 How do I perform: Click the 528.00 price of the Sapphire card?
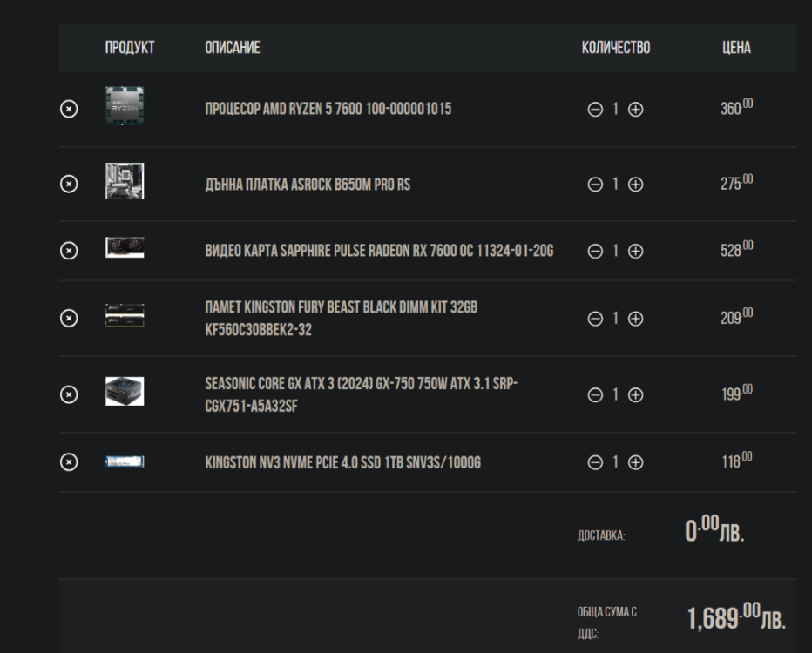point(736,249)
